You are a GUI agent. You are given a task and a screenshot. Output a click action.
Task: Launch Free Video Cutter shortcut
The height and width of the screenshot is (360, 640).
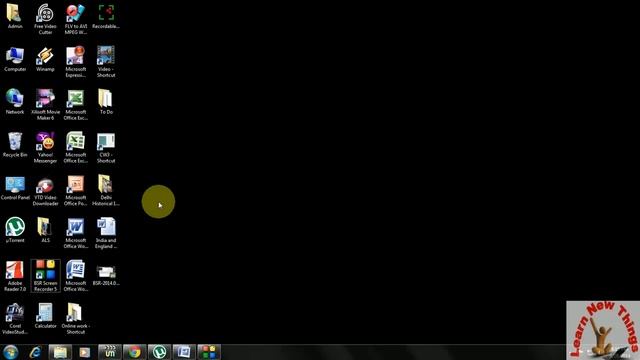click(x=45, y=19)
